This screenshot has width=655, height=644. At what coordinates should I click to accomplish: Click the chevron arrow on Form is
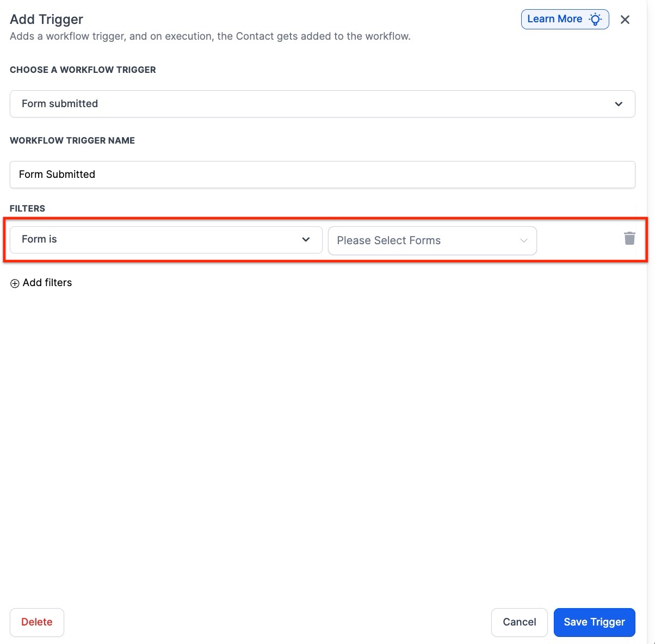coord(306,239)
